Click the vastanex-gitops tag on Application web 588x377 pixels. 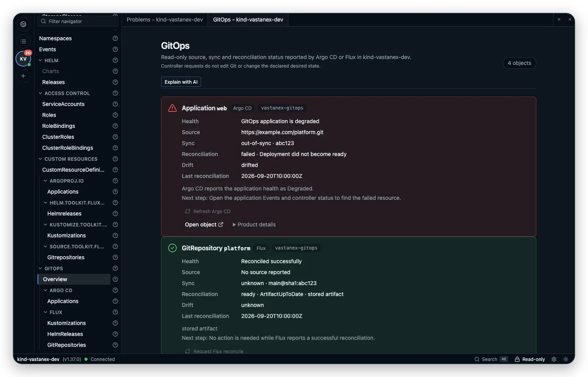(282, 108)
